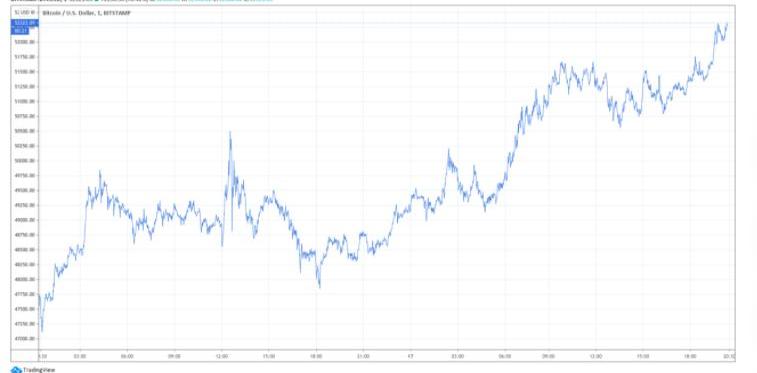Click the TradingView logo icon
Viewport: 757px width, 373px height.
pyautogui.click(x=16, y=370)
